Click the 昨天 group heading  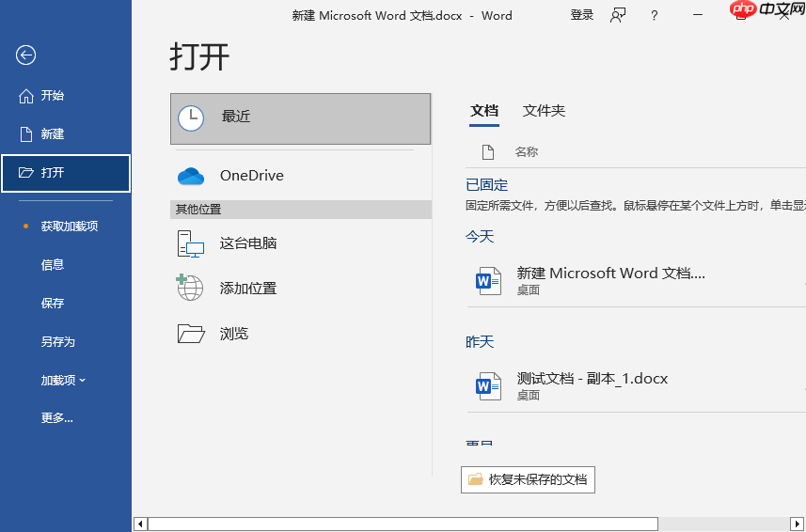click(x=480, y=342)
